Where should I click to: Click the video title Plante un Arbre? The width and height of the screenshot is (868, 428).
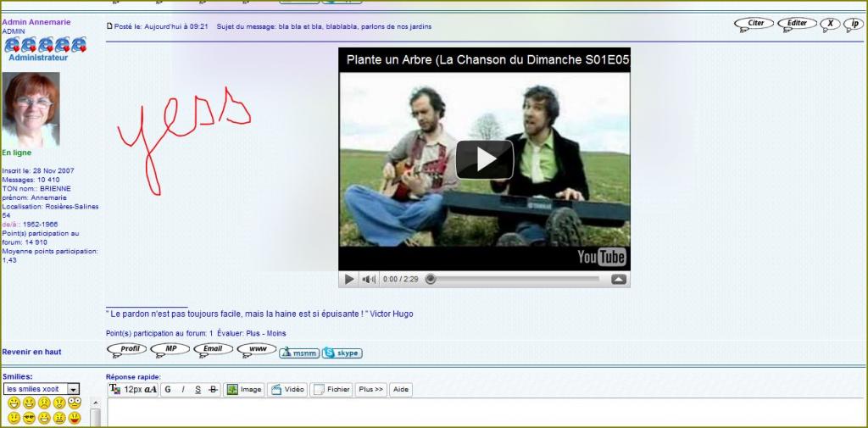488,60
